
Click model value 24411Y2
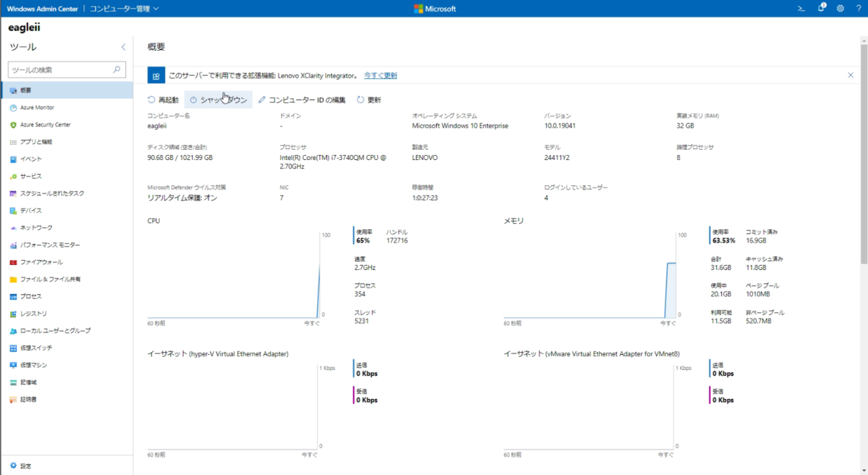(557, 158)
